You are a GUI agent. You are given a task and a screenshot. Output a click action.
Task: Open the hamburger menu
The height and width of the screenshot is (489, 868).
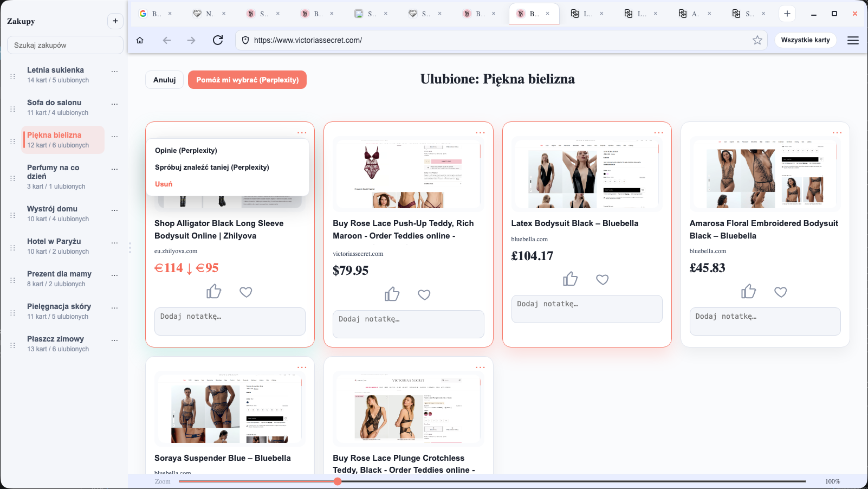pos(853,40)
